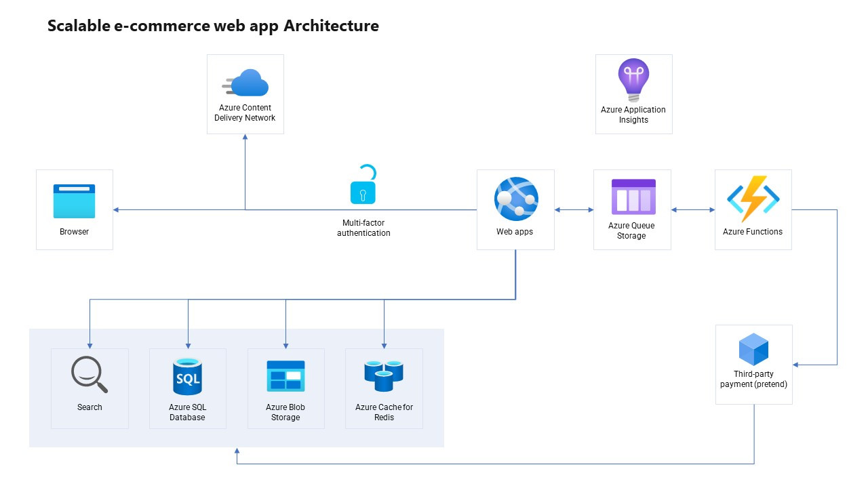Select the Azure SQL Database icon

pos(187,377)
